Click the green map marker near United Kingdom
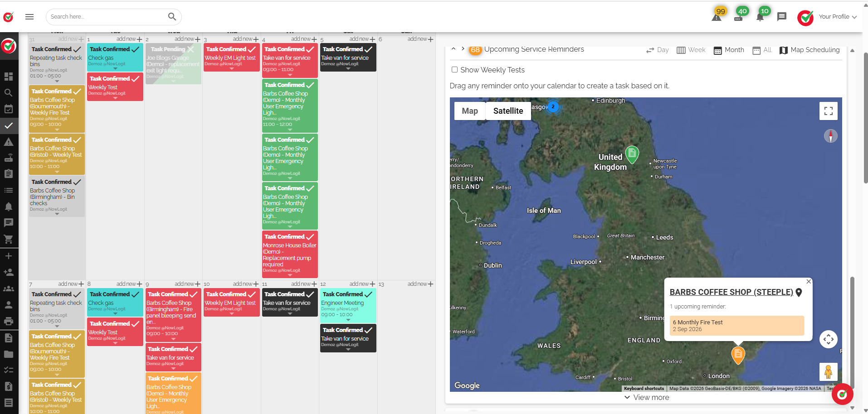 (632, 154)
